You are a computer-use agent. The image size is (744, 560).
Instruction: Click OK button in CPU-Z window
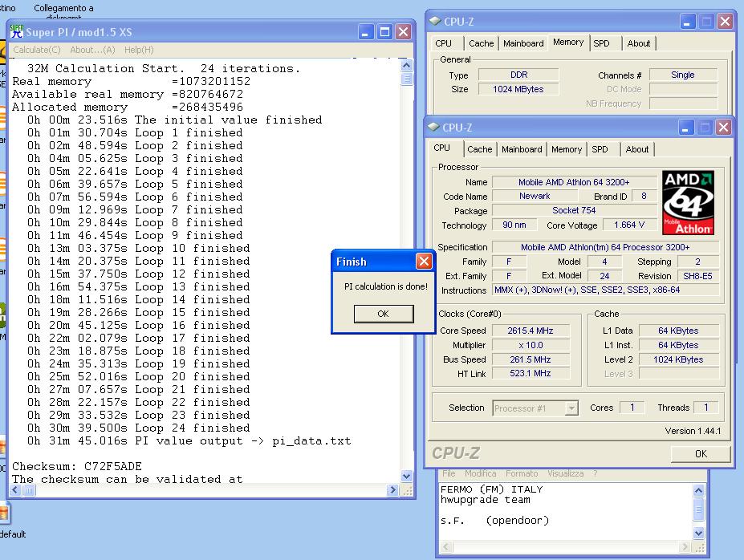[701, 454]
